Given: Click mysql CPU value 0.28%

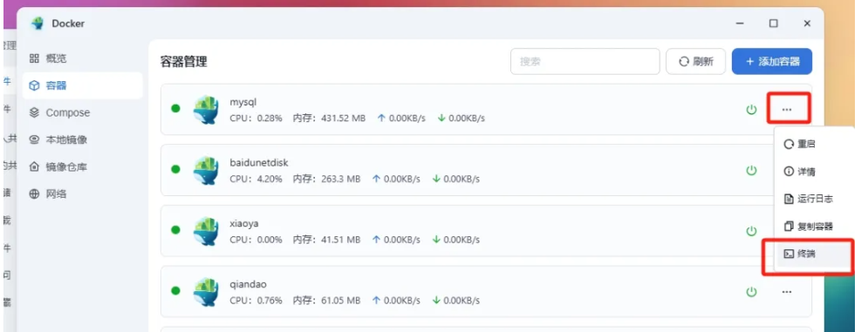Looking at the screenshot, I should click(270, 119).
